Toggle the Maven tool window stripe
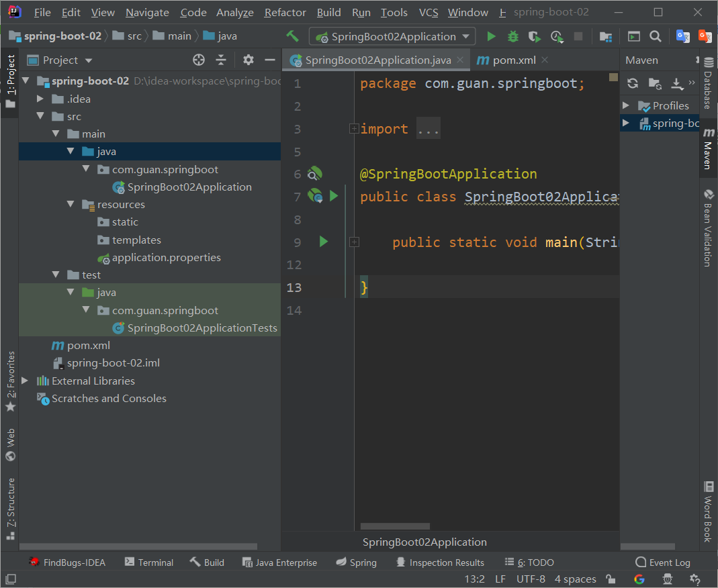The width and height of the screenshot is (718, 588). click(709, 149)
